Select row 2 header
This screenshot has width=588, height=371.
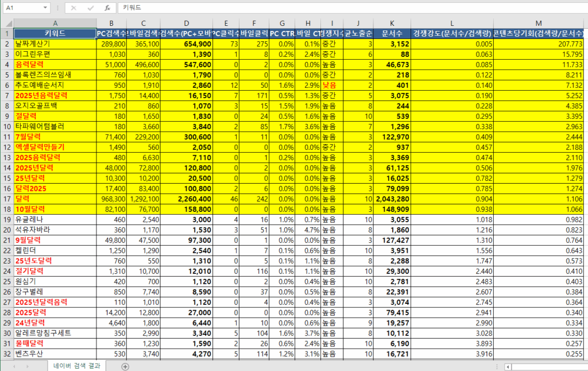pos(7,44)
